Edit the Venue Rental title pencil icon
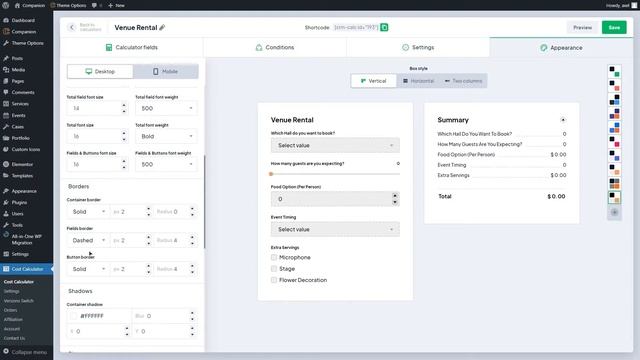 [x=162, y=27]
